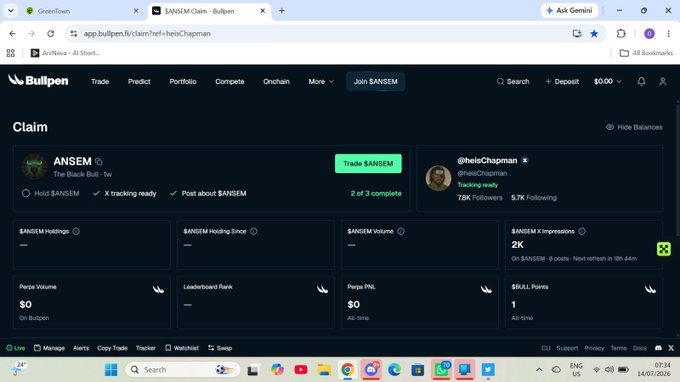Reload the page
Image resolution: width=680 pixels, height=382 pixels.
51,33
